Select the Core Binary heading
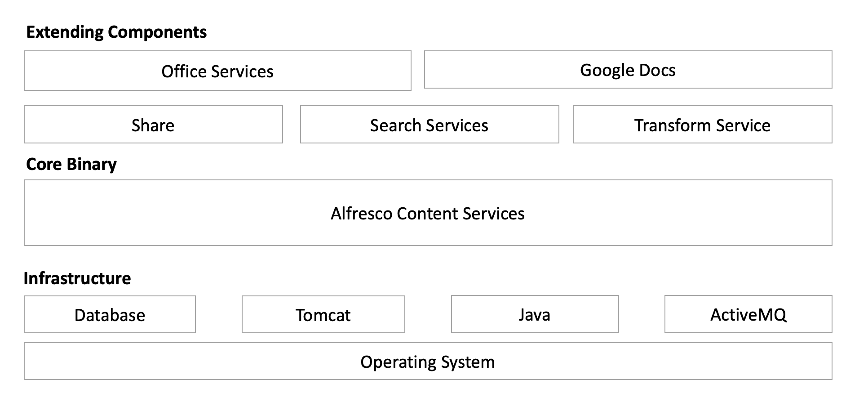The height and width of the screenshot is (411, 868). pos(71,164)
